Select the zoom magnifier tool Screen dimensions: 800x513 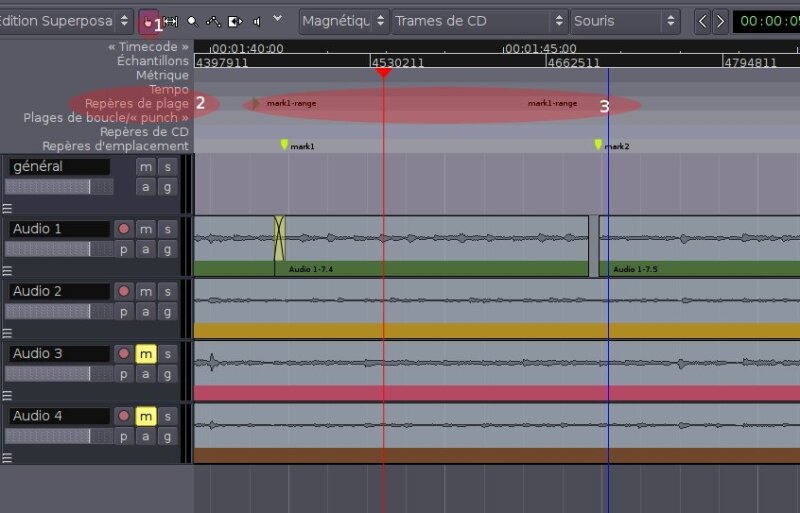pyautogui.click(x=192, y=20)
